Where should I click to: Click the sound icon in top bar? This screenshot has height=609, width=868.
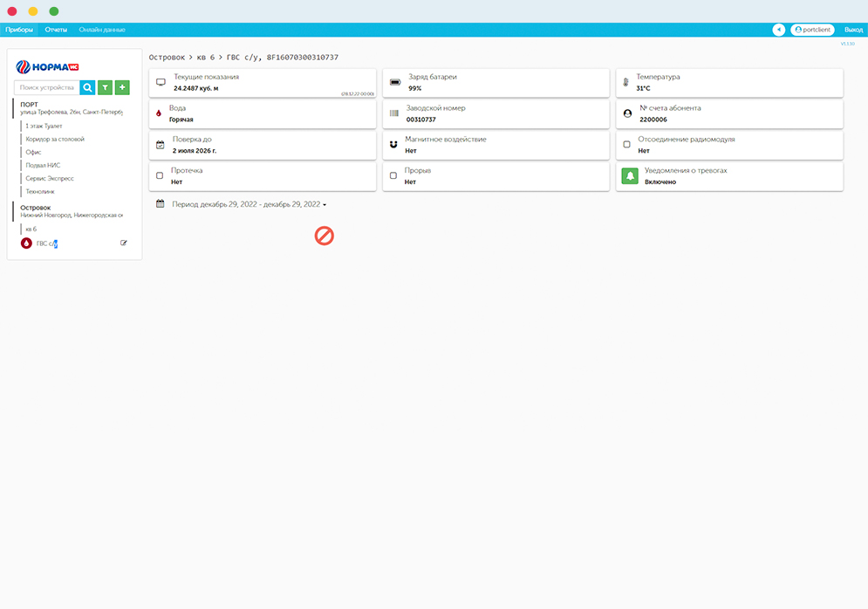click(x=778, y=30)
